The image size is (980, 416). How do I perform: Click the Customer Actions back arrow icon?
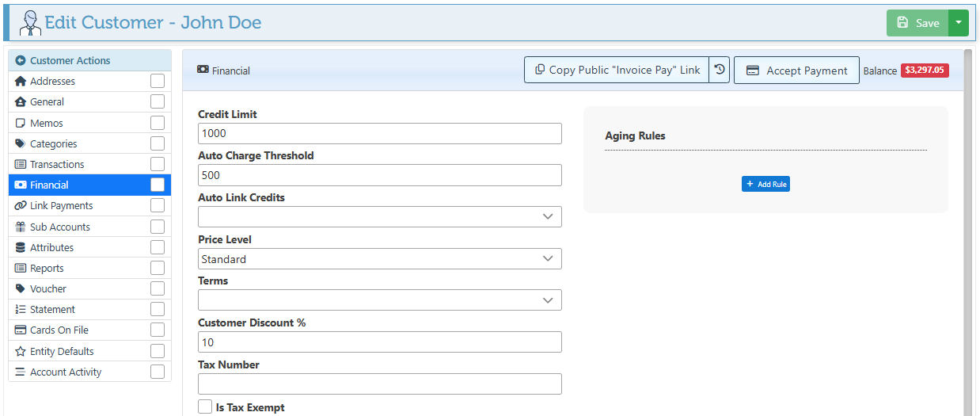[21, 60]
